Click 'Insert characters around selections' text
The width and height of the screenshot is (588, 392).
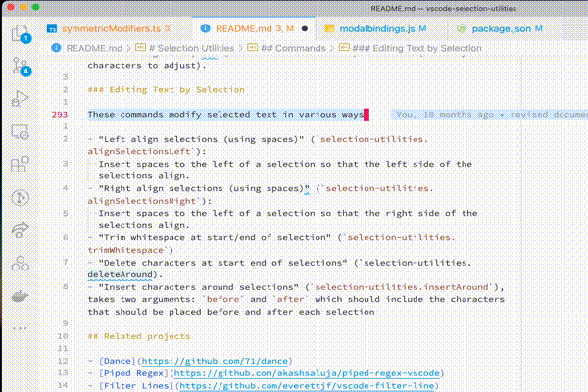pyautogui.click(x=198, y=287)
